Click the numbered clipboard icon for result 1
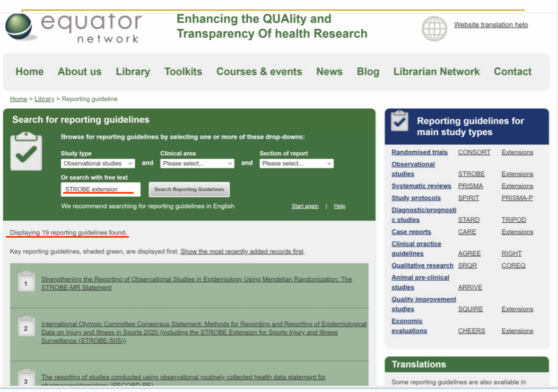This screenshot has height=392, width=558. [x=25, y=283]
